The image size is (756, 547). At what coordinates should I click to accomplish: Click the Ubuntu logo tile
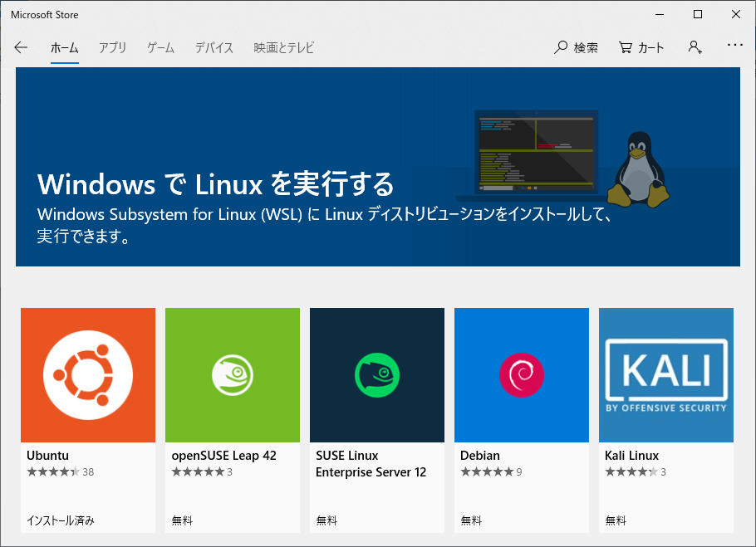pos(88,375)
